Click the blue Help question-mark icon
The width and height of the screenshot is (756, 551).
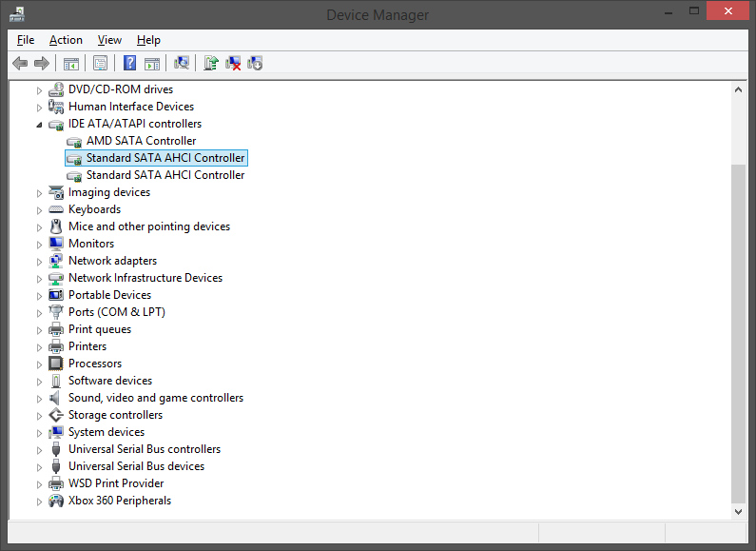(x=129, y=63)
